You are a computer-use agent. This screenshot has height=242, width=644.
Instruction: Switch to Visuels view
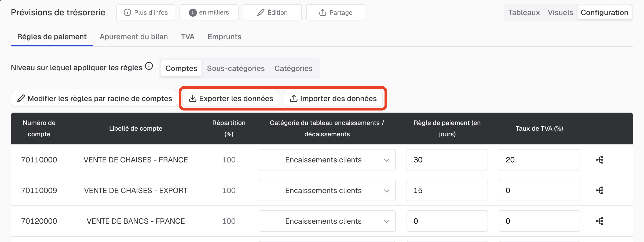pos(560,12)
